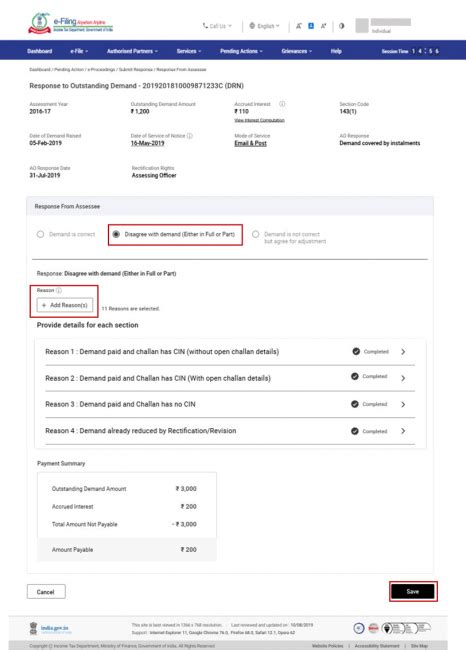
Task: Click the e-Filing portal logo
Action: tap(70, 23)
